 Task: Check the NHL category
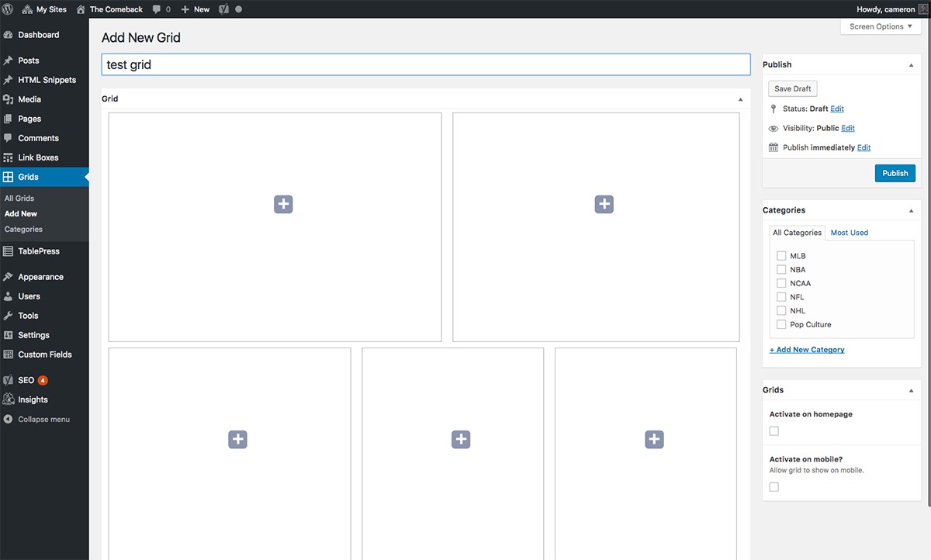click(781, 311)
